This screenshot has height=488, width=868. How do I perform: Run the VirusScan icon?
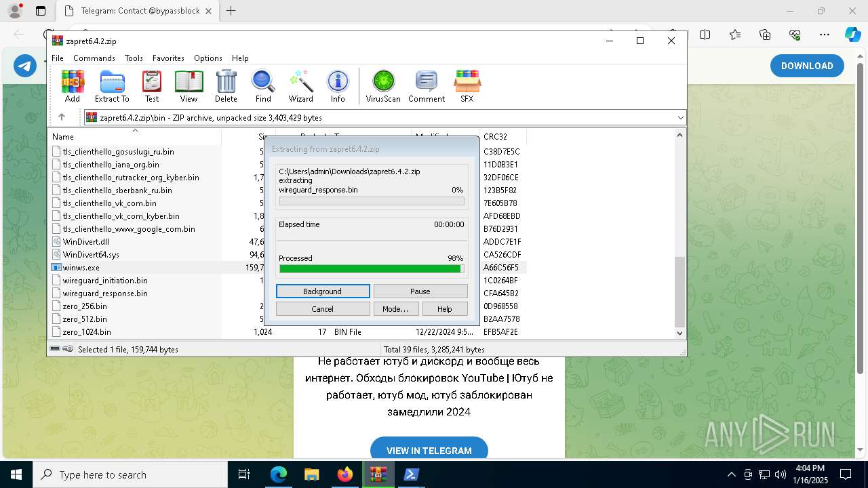coord(383,86)
